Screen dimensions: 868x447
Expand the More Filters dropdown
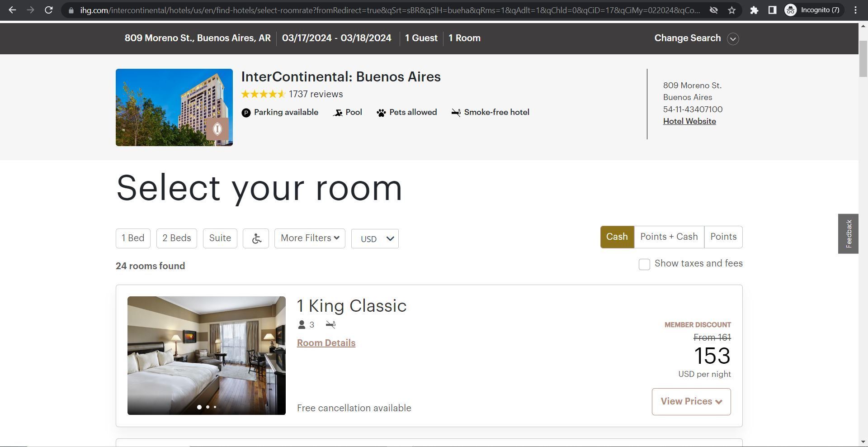[x=310, y=238]
